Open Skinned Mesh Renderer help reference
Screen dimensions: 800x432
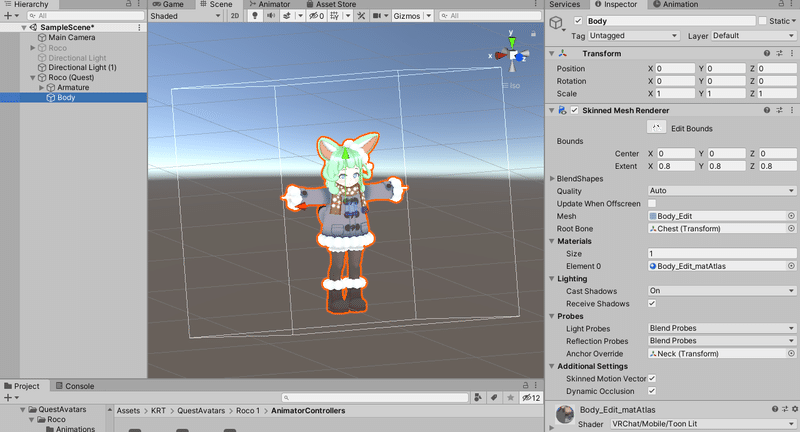click(x=767, y=110)
